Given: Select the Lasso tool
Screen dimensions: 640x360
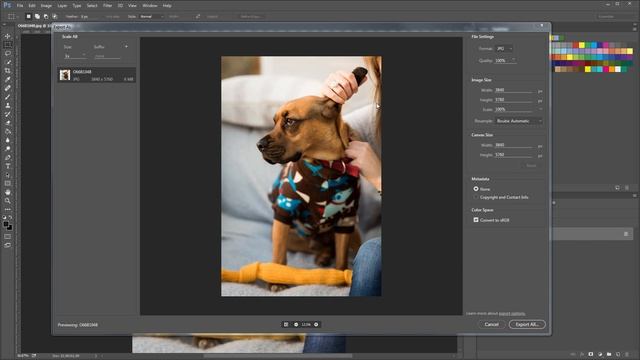Looking at the screenshot, I should [x=8, y=53].
